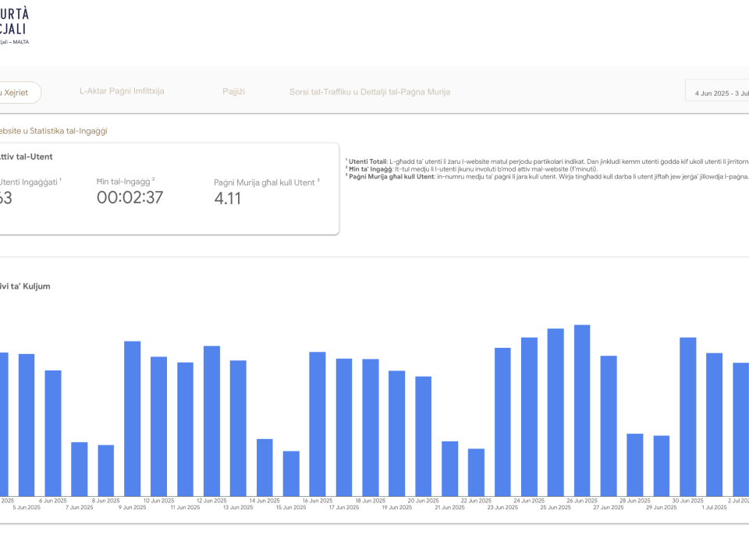
Task: Click the 18 Jun 2025 axis label
Action: click(370, 501)
